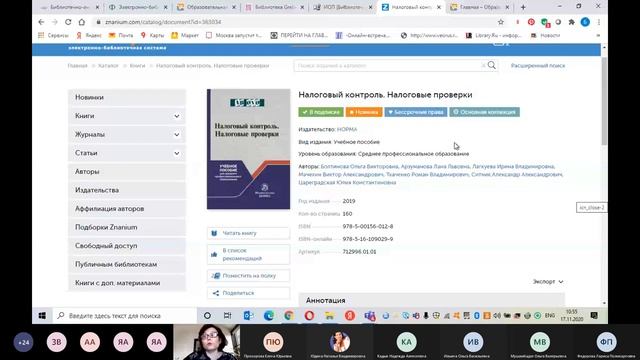Open Windows Start menu
Image resolution: width=640 pixels, height=360 pixels.
[x=42, y=316]
